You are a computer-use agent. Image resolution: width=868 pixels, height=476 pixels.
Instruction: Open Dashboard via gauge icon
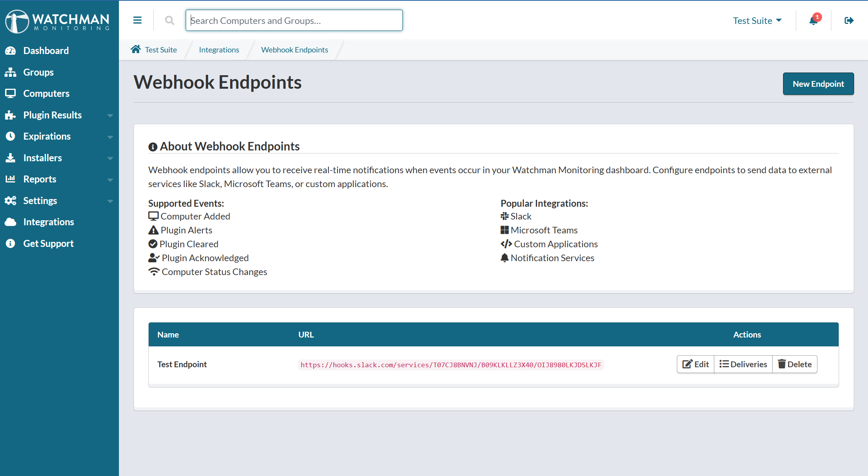10,51
